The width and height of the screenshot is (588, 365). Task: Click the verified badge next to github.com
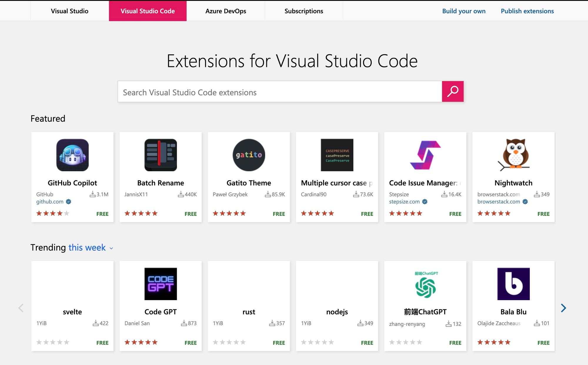pyautogui.click(x=69, y=201)
